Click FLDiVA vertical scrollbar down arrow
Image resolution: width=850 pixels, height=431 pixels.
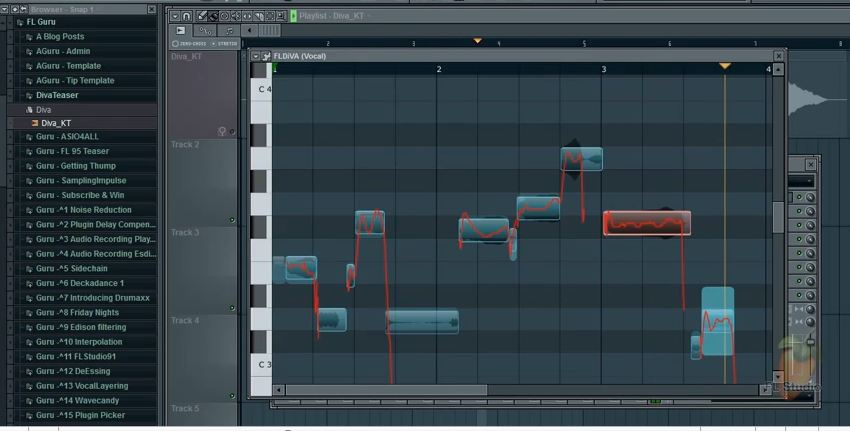tap(778, 376)
